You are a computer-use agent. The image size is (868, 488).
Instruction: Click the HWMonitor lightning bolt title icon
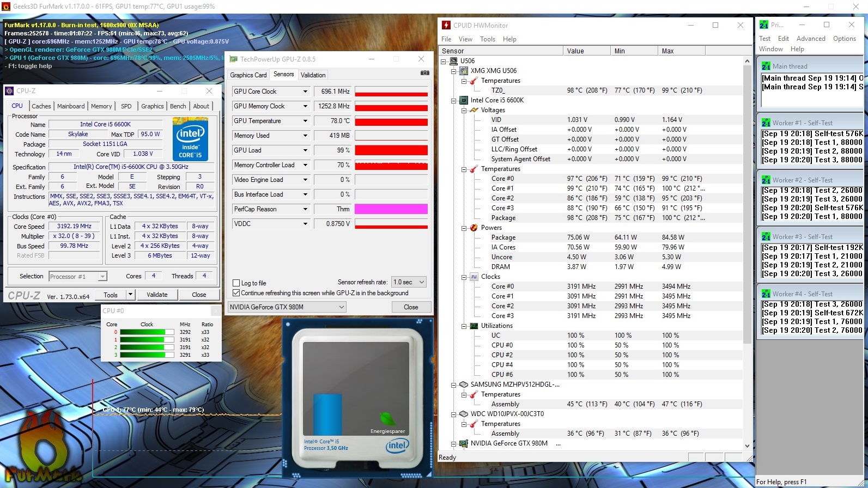coord(446,25)
